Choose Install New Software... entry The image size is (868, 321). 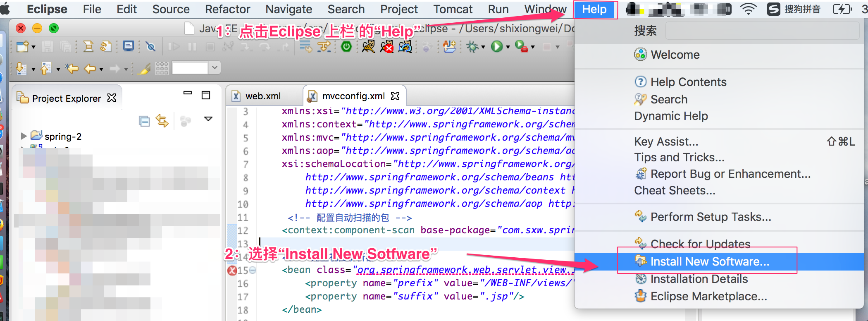pyautogui.click(x=719, y=261)
